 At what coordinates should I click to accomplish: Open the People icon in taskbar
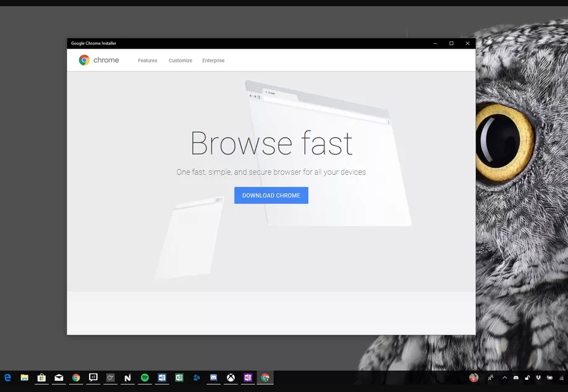coord(491,378)
